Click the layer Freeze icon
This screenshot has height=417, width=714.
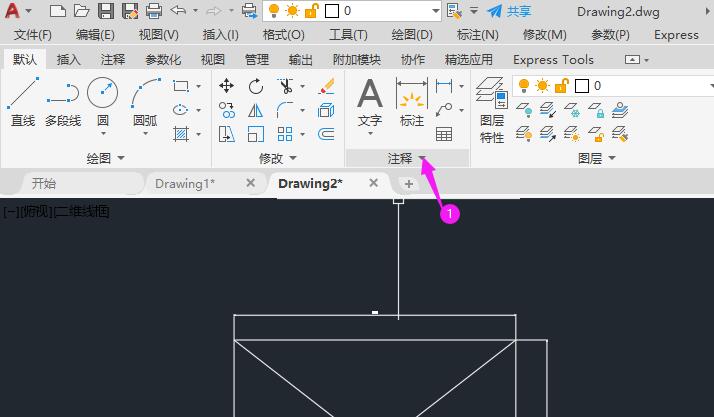[x=572, y=110]
